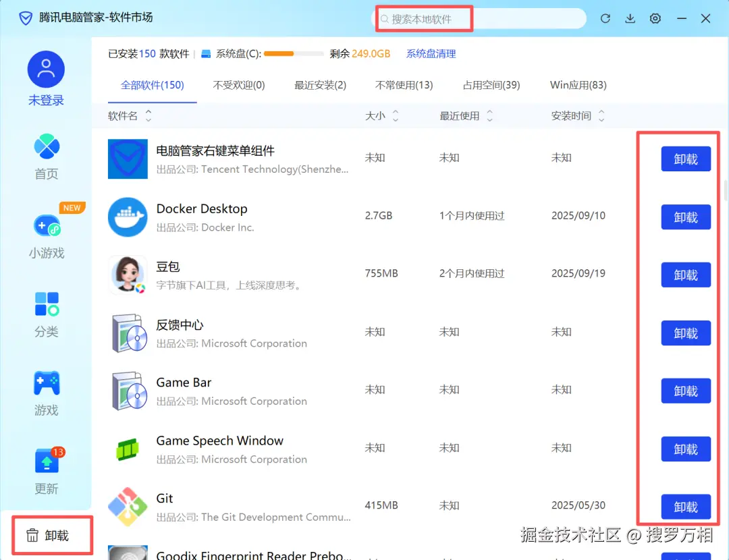Switch to the 不常使用(13) tab
The height and width of the screenshot is (560, 729).
tap(404, 85)
